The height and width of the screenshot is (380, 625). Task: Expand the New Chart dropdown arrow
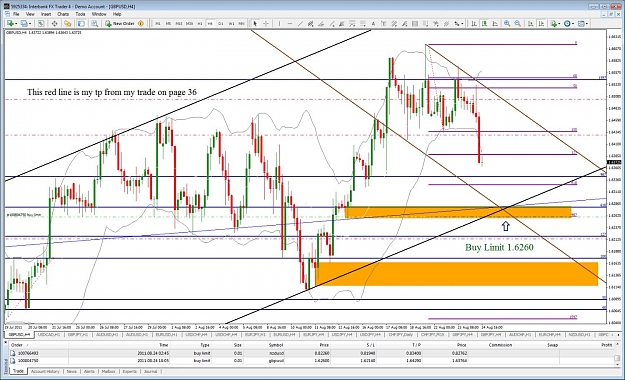tap(16, 24)
